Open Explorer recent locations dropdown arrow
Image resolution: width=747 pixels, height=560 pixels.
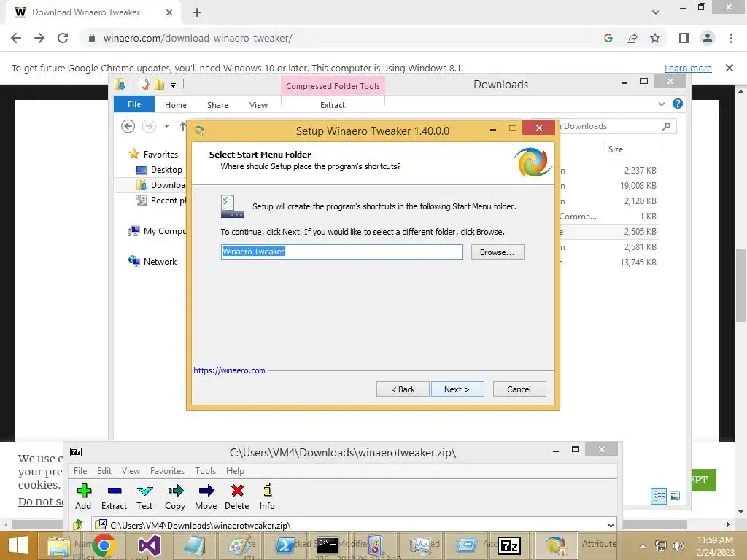[x=166, y=126]
